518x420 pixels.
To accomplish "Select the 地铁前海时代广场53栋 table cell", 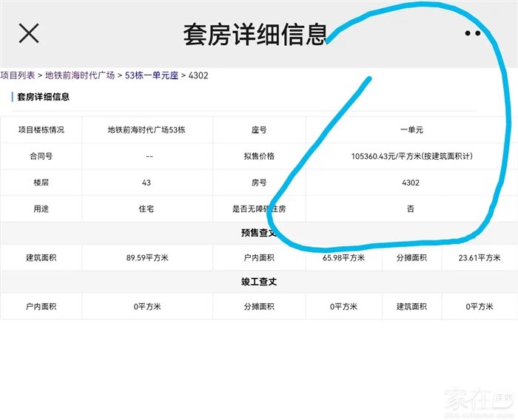I will 147,129.
